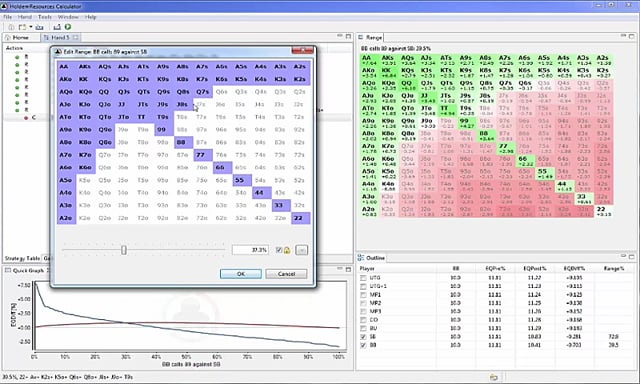
Task: Click the lock icon in Edit Range dialog
Action: [x=287, y=250]
